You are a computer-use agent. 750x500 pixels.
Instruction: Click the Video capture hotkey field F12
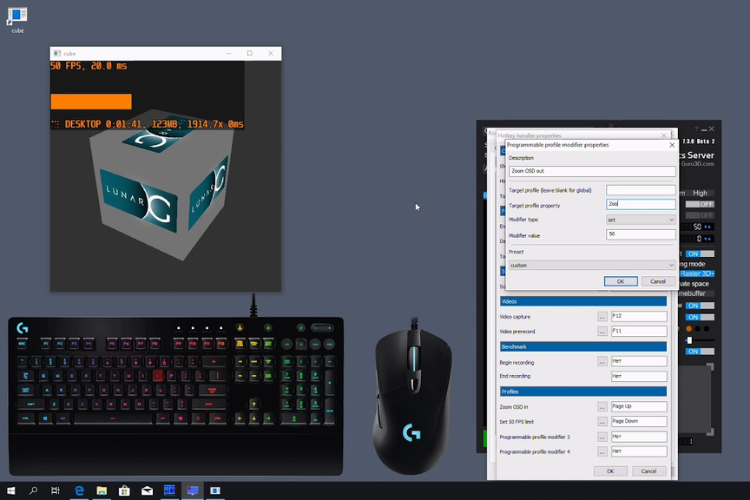click(x=639, y=316)
